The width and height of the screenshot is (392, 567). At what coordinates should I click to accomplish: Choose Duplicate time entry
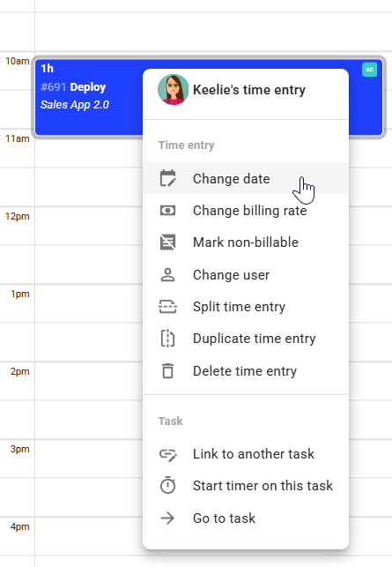click(x=246, y=339)
